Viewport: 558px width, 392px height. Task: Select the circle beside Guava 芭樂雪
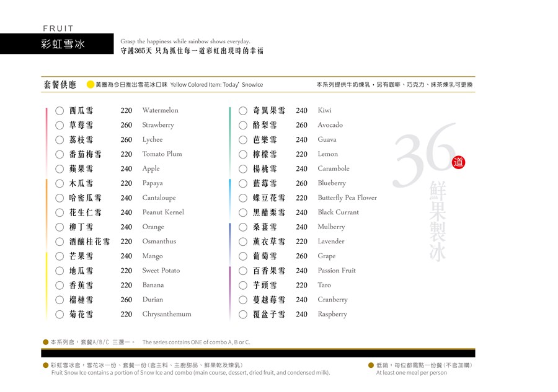tap(242, 140)
